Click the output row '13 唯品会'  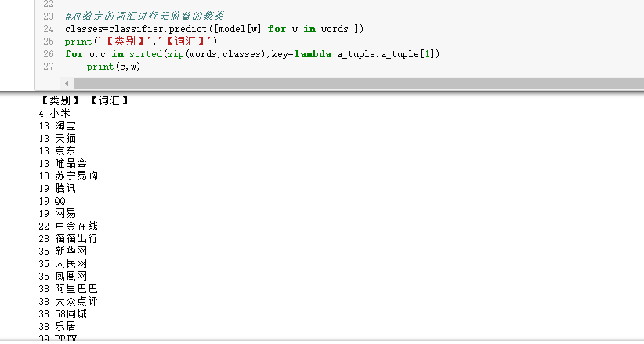62,163
